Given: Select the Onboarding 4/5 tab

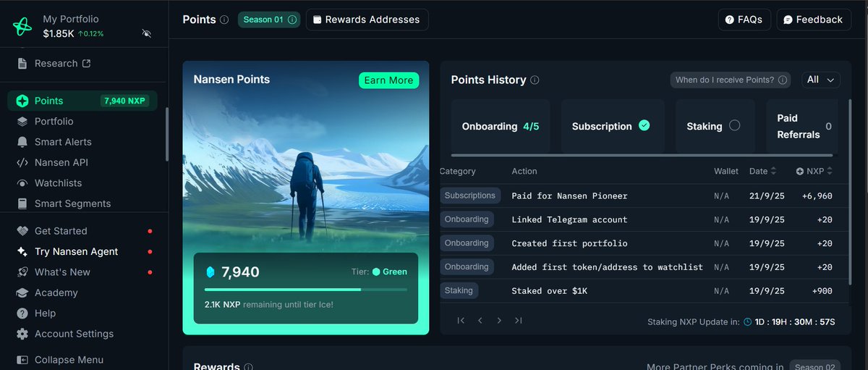Looking at the screenshot, I should [501, 126].
